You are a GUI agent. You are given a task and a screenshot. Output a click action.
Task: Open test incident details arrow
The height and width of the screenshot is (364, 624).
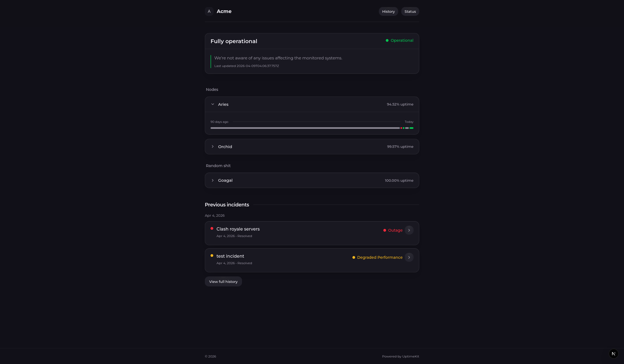[409, 257]
